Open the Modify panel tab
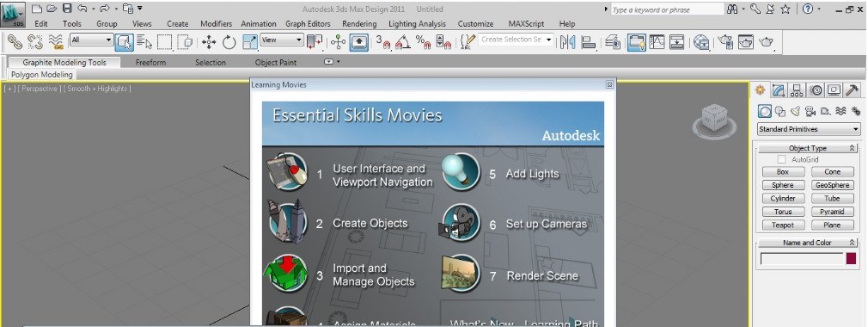The height and width of the screenshot is (327, 868). (779, 89)
